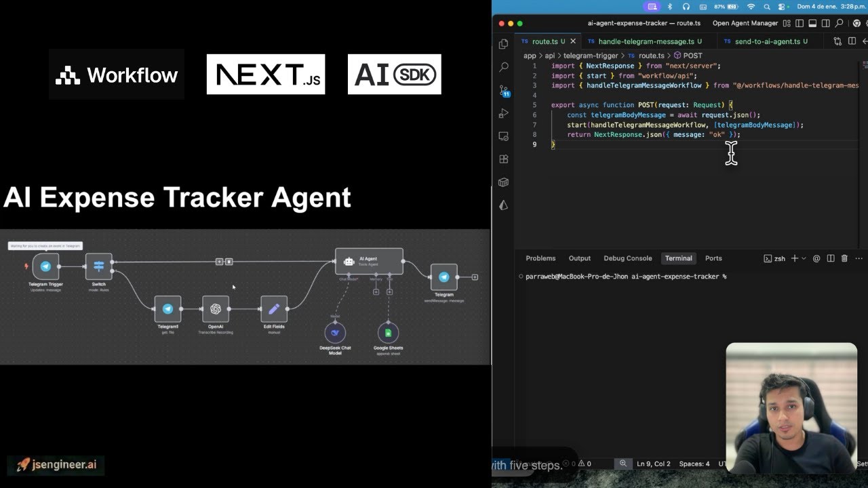Open the new terminal launch profile dropdown

[804, 258]
